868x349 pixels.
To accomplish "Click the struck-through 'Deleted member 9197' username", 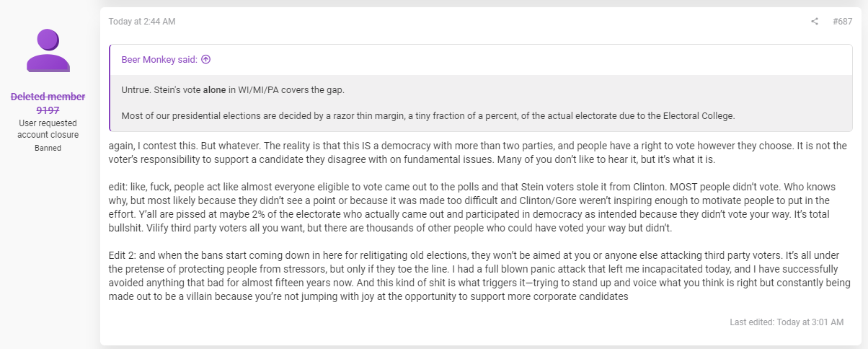I will (48, 103).
